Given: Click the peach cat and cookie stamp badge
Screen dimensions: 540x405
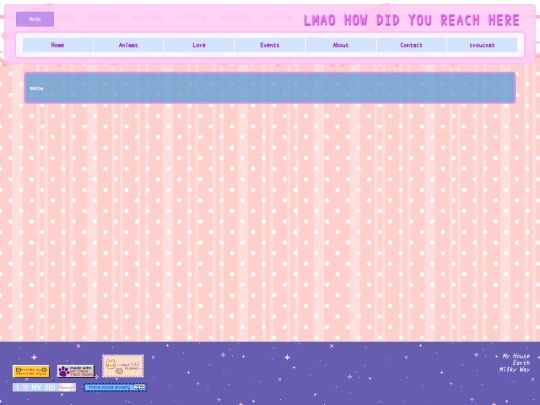Looking at the screenshot, I should [x=123, y=366].
